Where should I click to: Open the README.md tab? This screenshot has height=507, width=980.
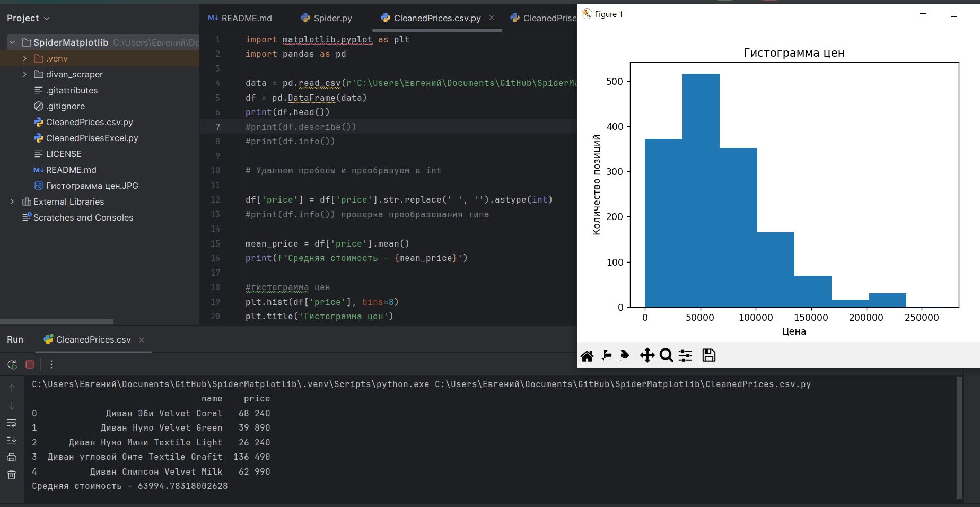tap(246, 18)
